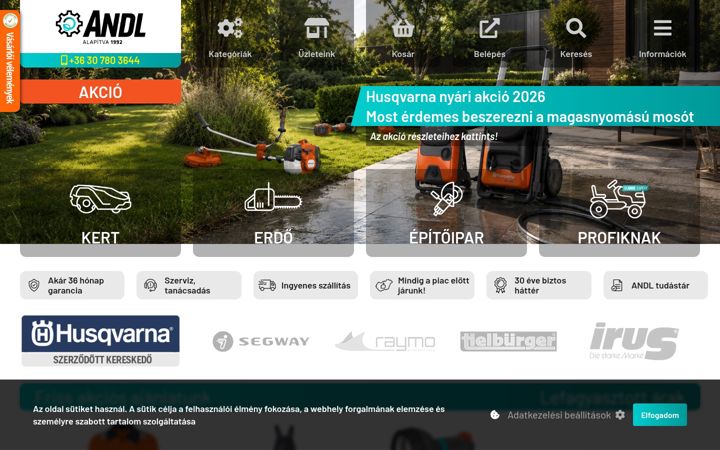Viewport: 720px width, 450px height.
Task: Click Akár 36 hónap garancia badge
Action: coord(72,285)
